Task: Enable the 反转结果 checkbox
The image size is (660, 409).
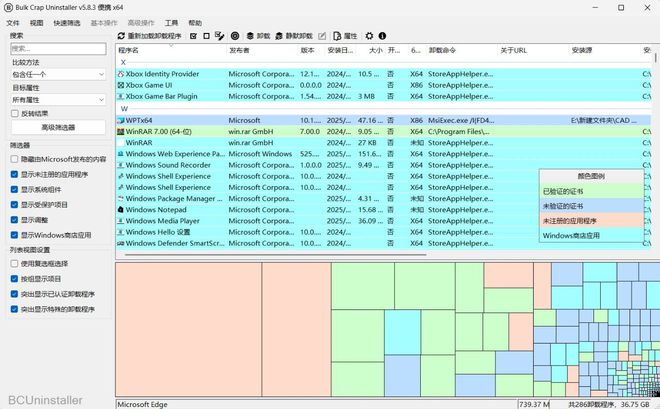Action: [x=15, y=114]
